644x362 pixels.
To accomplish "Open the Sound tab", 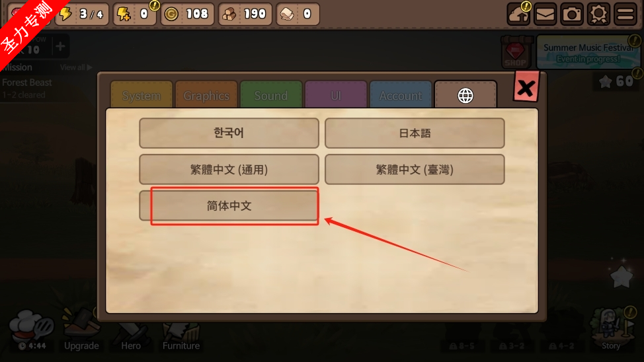I will [271, 95].
